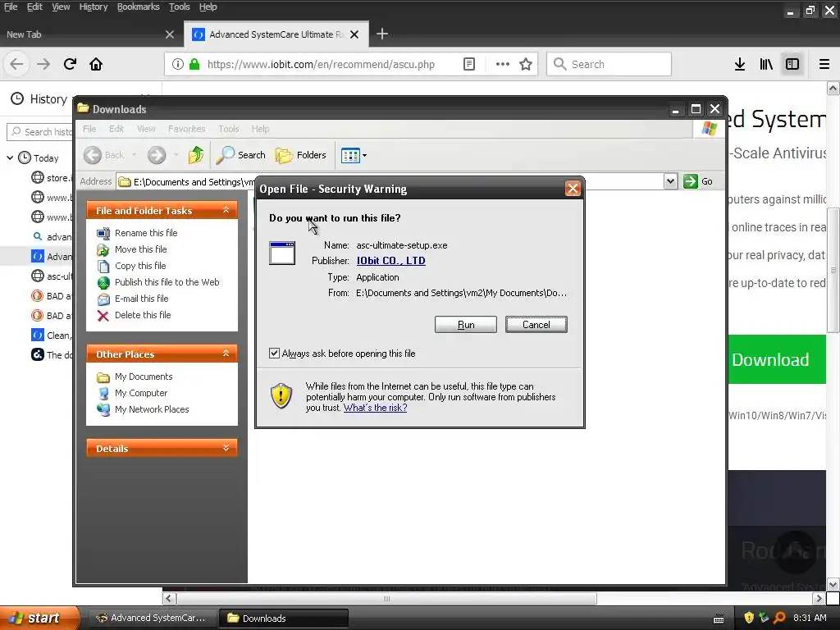Image resolution: width=840 pixels, height=630 pixels.
Task: Click the Firefox Search box
Action: coord(609,64)
